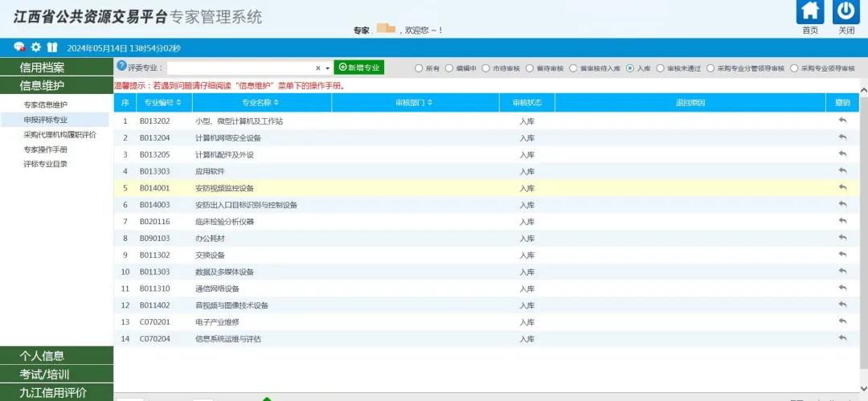
Task: Click undo arrow for 安防视频监控设备 row
Action: pyautogui.click(x=842, y=188)
